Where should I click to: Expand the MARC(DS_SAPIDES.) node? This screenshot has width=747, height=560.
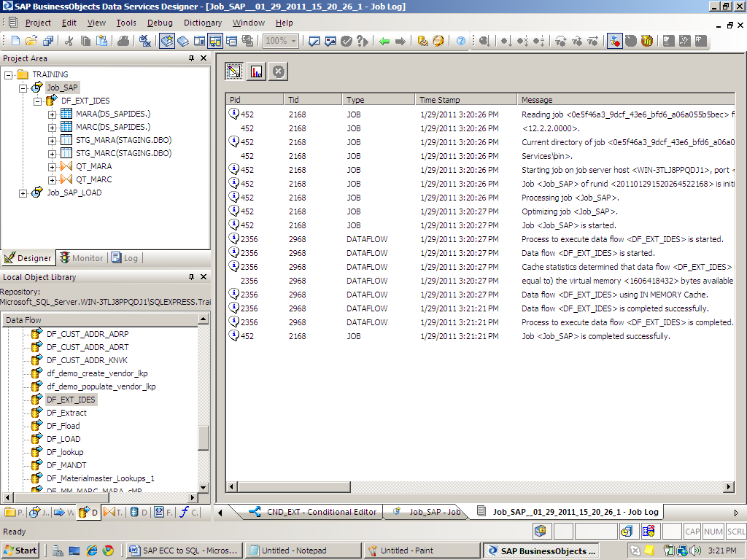point(53,128)
